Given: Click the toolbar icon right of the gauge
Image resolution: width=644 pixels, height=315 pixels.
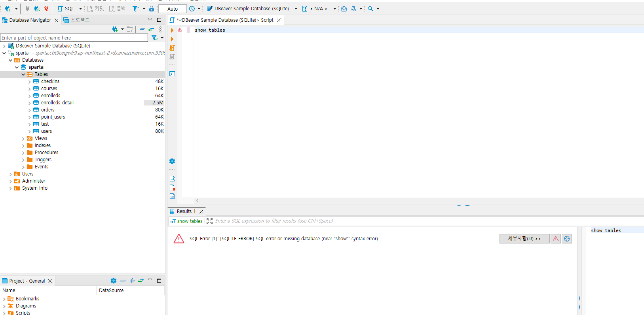Looking at the screenshot, I should pos(353,9).
